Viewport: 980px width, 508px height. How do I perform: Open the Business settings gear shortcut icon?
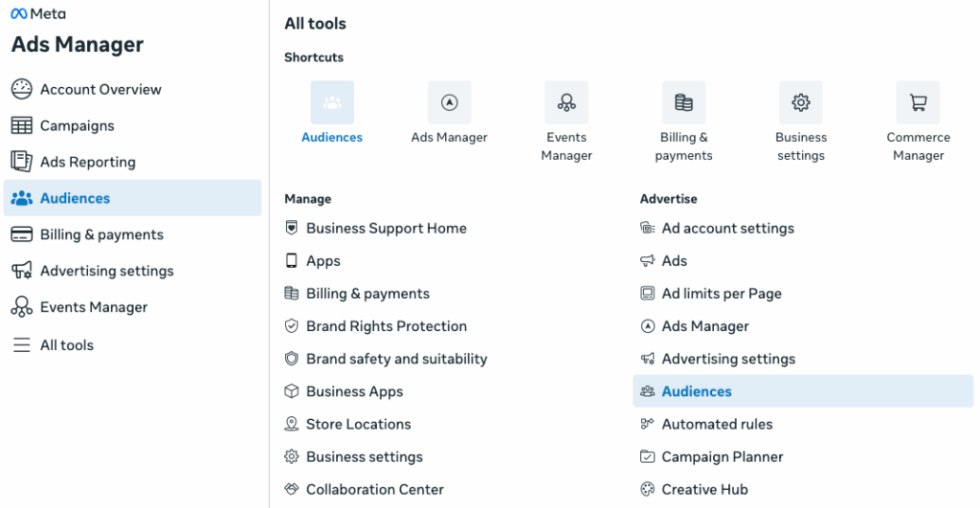801,102
